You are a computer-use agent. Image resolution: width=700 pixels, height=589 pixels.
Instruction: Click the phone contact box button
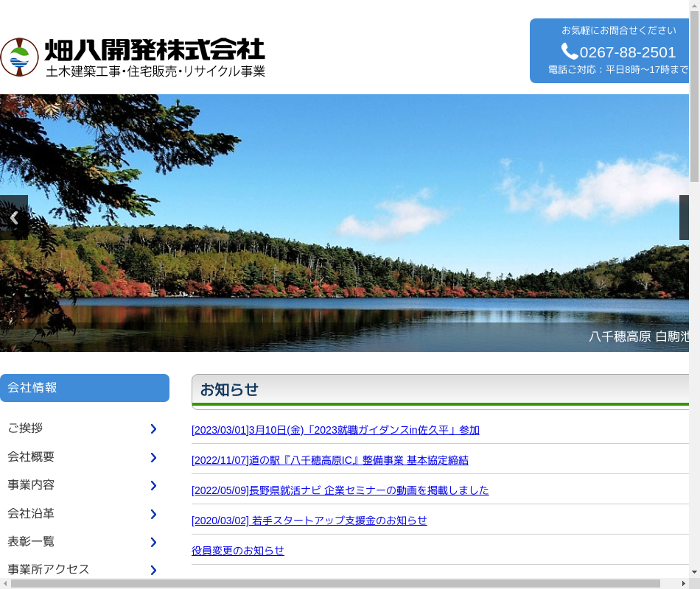point(610,51)
